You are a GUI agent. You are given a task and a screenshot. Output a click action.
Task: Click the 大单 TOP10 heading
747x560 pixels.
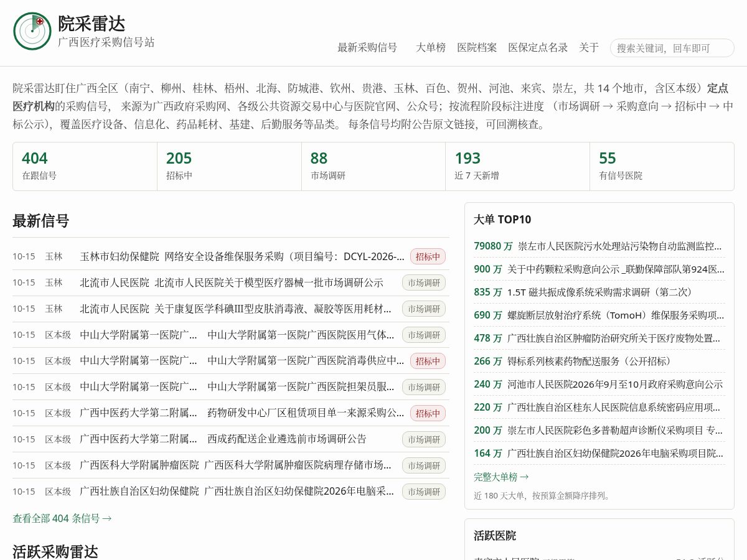point(502,220)
